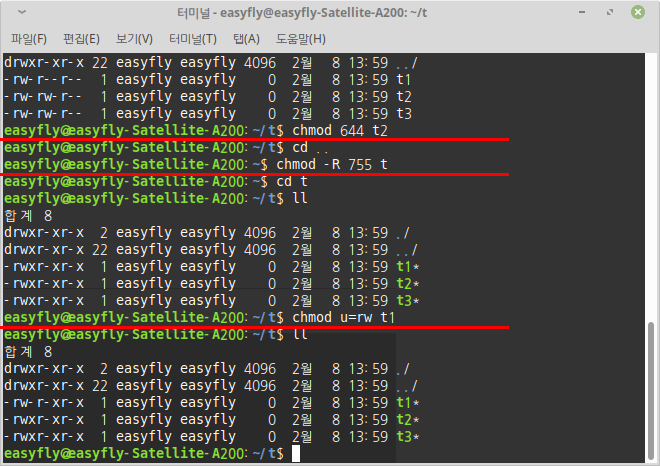Open the 탭(A) menu
This screenshot has height=466, width=660.
coord(246,39)
